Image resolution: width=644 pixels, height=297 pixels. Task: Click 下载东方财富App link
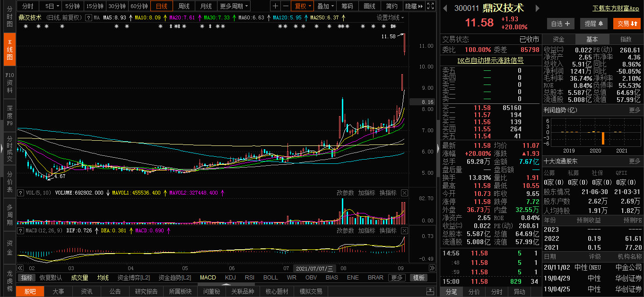click(616, 8)
